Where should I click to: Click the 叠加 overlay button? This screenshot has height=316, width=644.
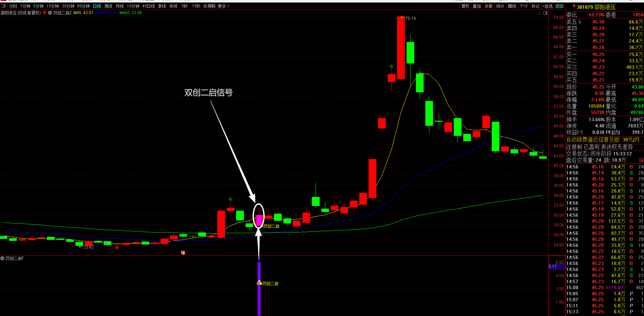coord(477,6)
